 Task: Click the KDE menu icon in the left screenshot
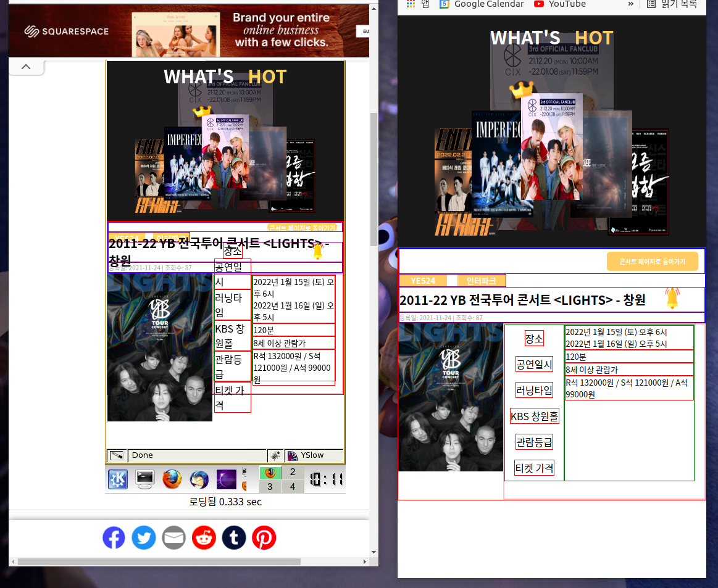click(x=118, y=479)
